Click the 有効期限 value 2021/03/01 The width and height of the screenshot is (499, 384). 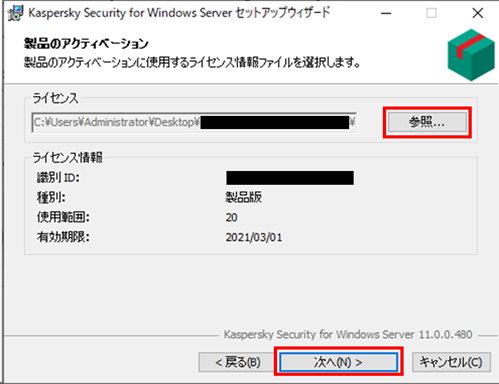[x=254, y=238]
